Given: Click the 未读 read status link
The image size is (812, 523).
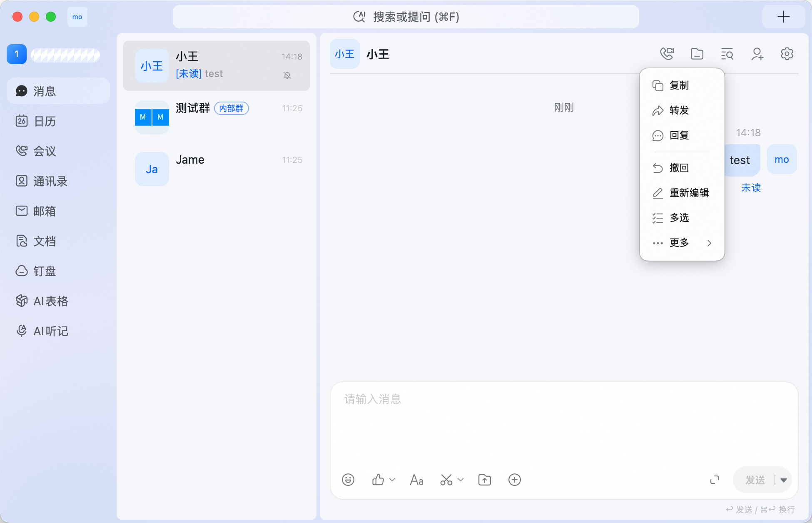Looking at the screenshot, I should [751, 188].
